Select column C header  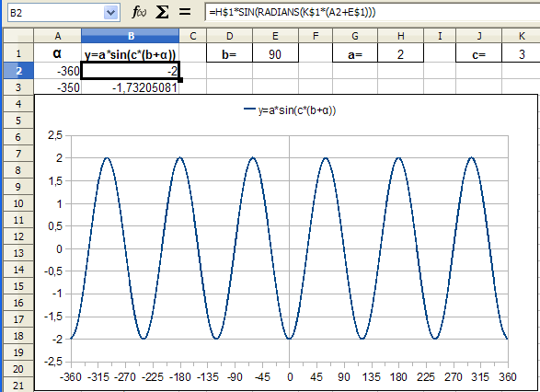coord(193,36)
